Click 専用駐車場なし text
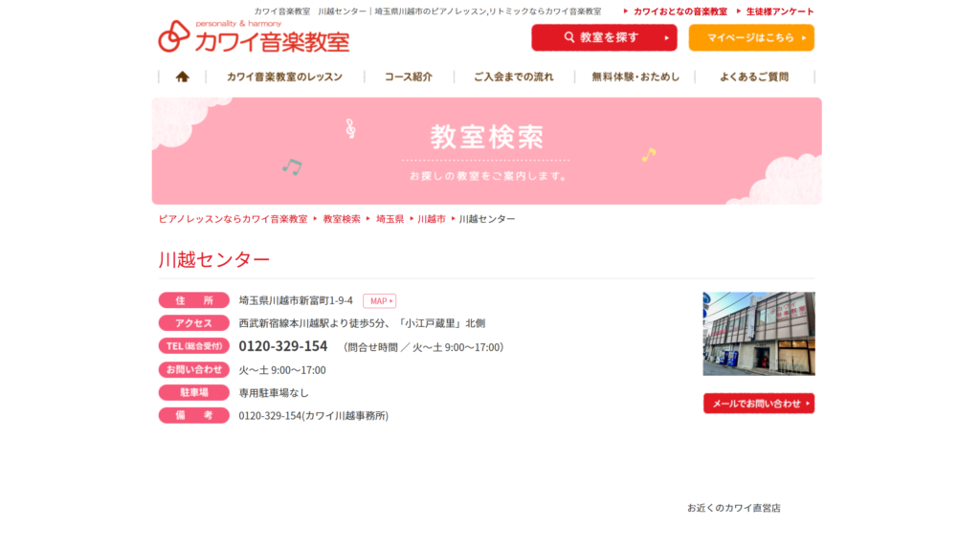Image resolution: width=980 pixels, height=548 pixels. [x=274, y=393]
